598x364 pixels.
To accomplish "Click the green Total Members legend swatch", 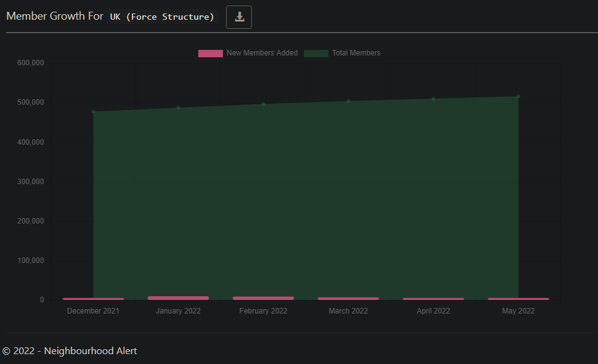I will click(316, 54).
